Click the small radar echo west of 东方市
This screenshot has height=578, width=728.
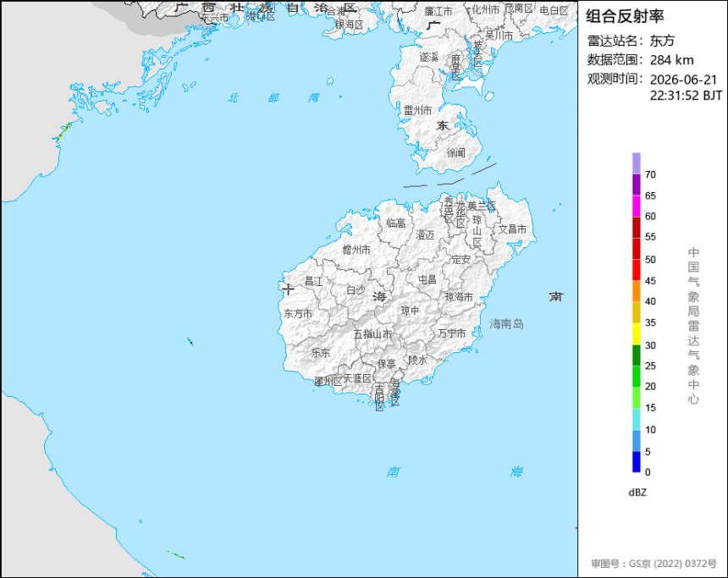pos(190,342)
